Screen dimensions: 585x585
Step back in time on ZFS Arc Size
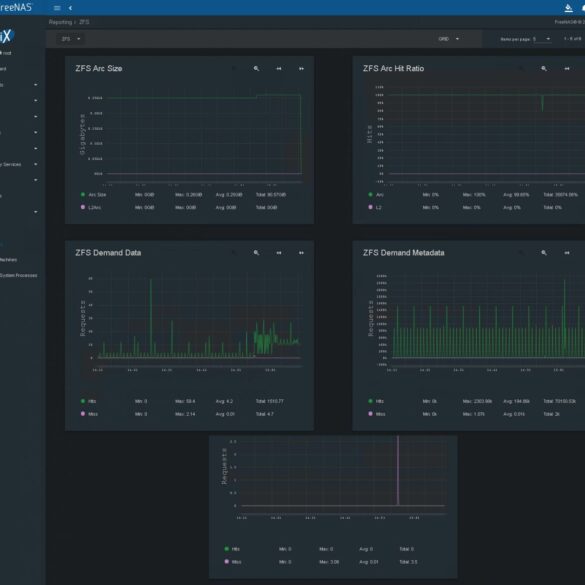[279, 69]
